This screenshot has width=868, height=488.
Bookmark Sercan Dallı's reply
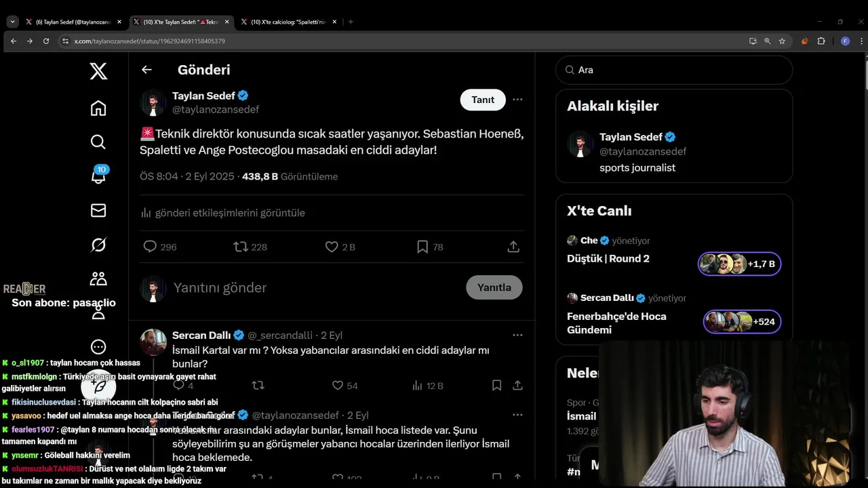(496, 386)
